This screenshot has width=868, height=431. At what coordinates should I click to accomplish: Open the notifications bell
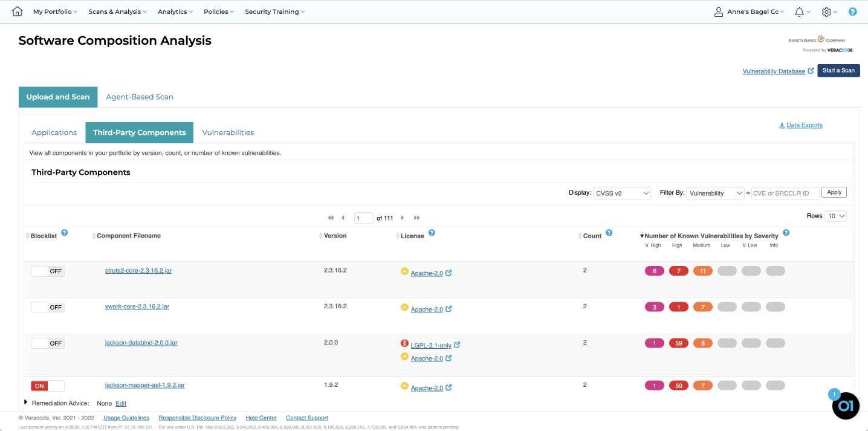click(x=799, y=11)
